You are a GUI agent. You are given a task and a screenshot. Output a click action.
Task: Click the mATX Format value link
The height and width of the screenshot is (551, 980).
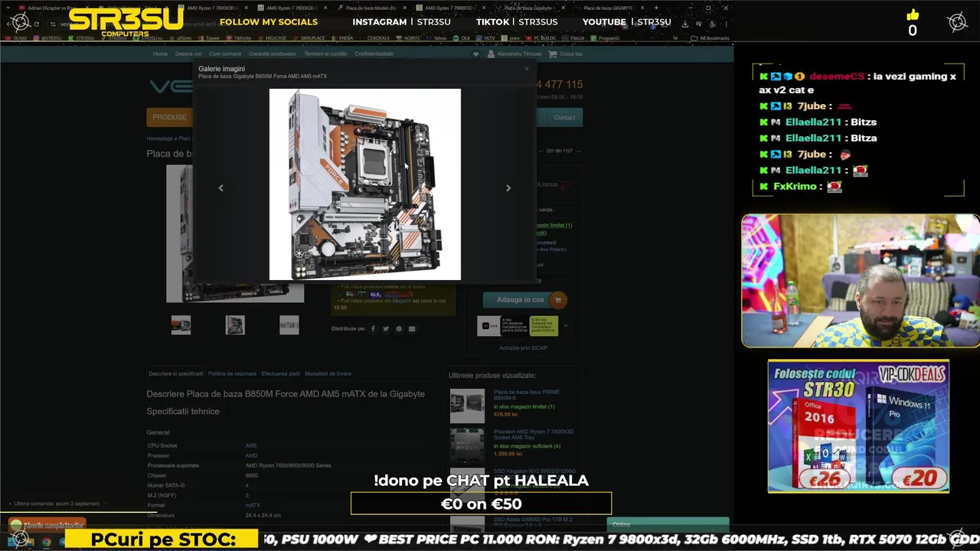(x=253, y=505)
